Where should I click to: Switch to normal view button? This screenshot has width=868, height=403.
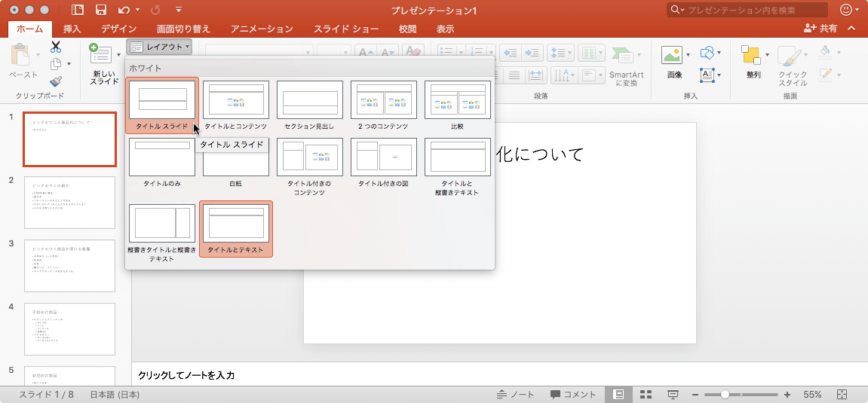coord(618,395)
